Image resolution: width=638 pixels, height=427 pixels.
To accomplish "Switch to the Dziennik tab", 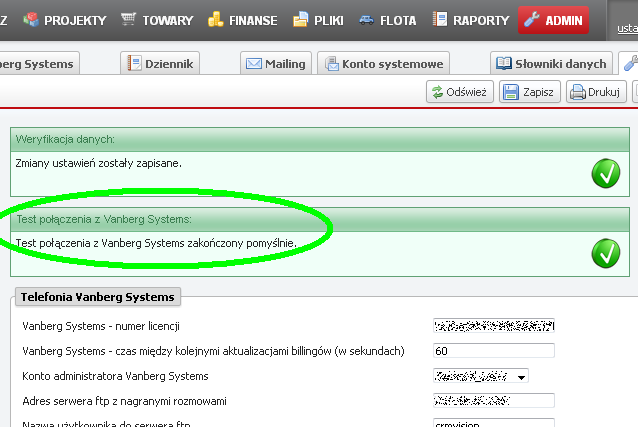I will click(160, 64).
